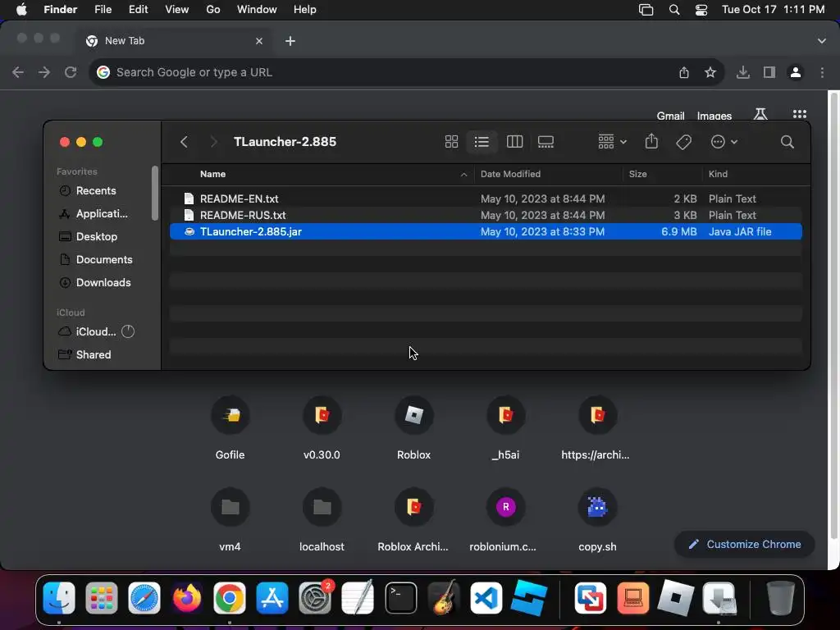840x630 pixels.
Task: Open the copy.sh shortcut
Action: 597,520
